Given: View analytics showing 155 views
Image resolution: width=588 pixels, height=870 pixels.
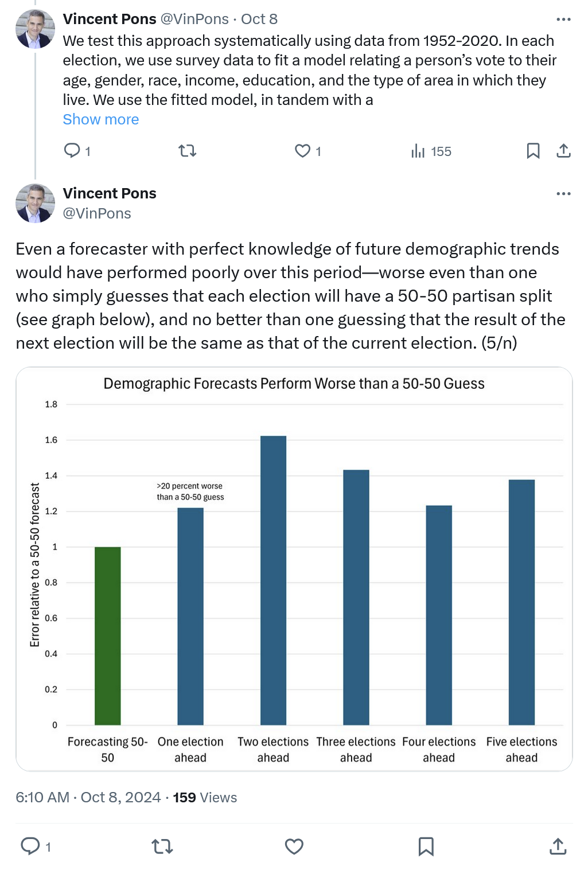Looking at the screenshot, I should 431,151.
